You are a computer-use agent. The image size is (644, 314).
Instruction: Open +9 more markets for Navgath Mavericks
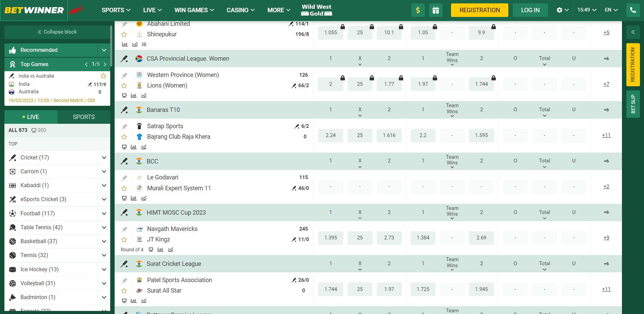coord(606,238)
